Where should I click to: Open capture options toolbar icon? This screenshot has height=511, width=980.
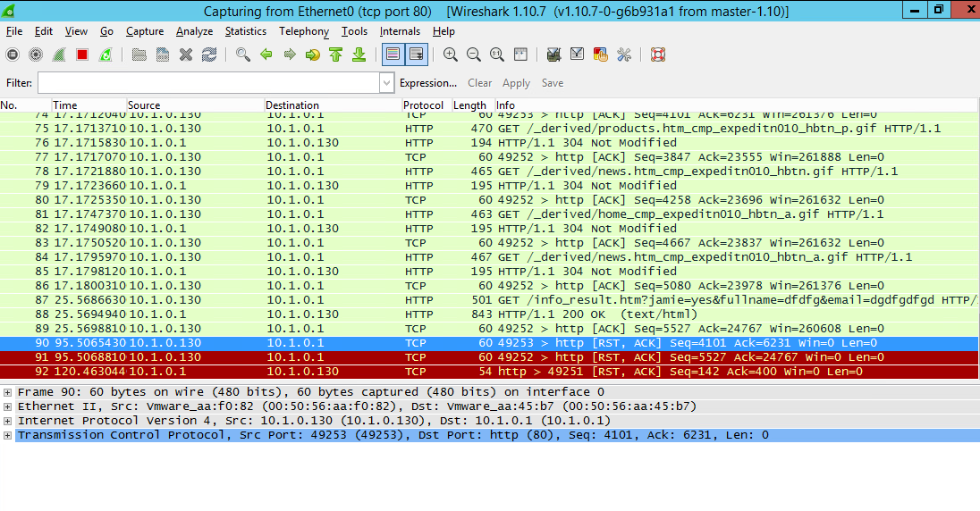click(36, 55)
